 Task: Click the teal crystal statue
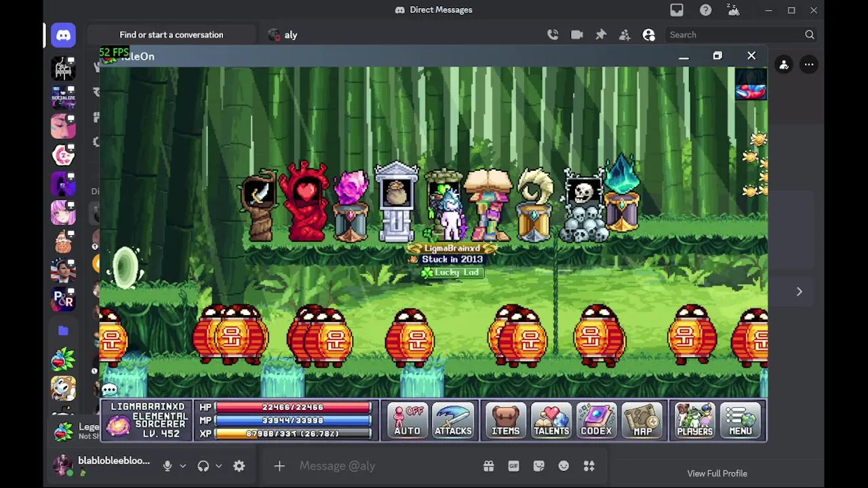pyautogui.click(x=623, y=194)
